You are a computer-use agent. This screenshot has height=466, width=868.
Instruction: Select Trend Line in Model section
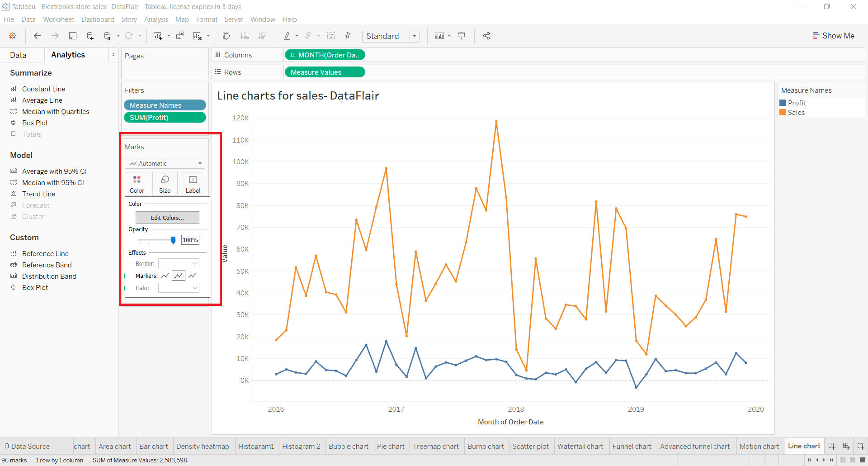coord(38,194)
